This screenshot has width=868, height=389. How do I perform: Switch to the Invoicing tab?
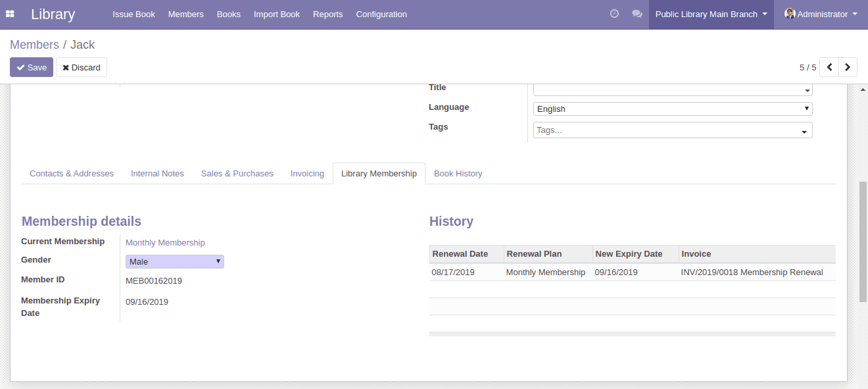[x=307, y=174]
